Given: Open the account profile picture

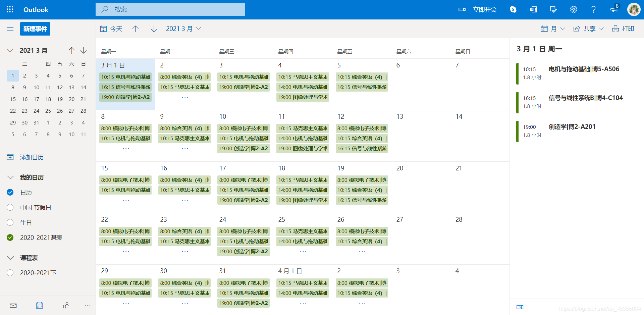Looking at the screenshot, I should point(634,9).
